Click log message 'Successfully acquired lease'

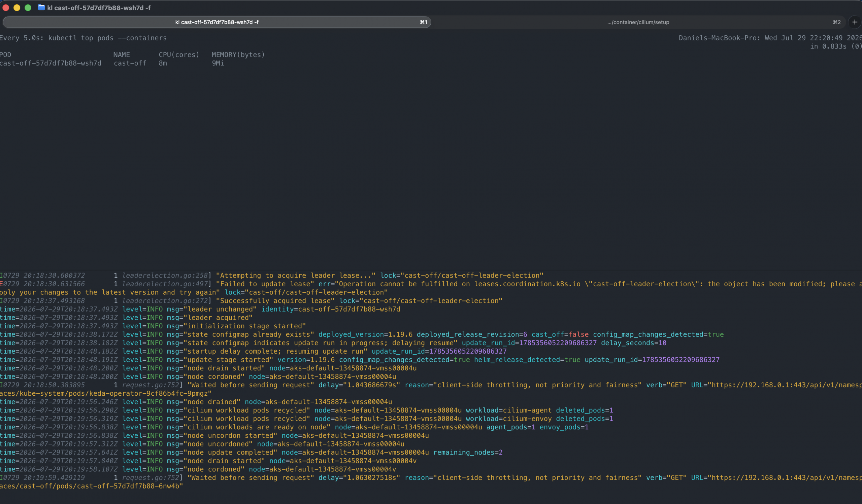click(x=275, y=301)
